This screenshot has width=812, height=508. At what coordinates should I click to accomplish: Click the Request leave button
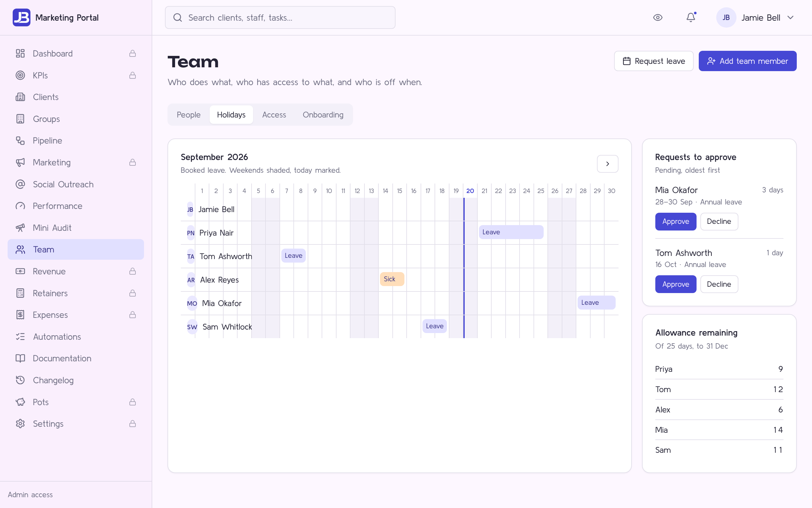654,61
